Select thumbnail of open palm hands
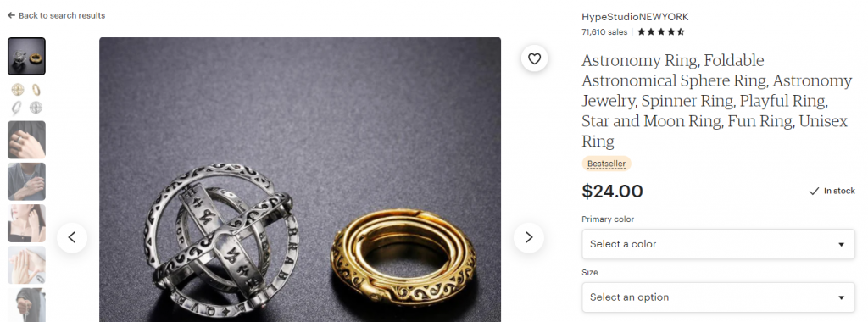The width and height of the screenshot is (868, 322). click(26, 265)
